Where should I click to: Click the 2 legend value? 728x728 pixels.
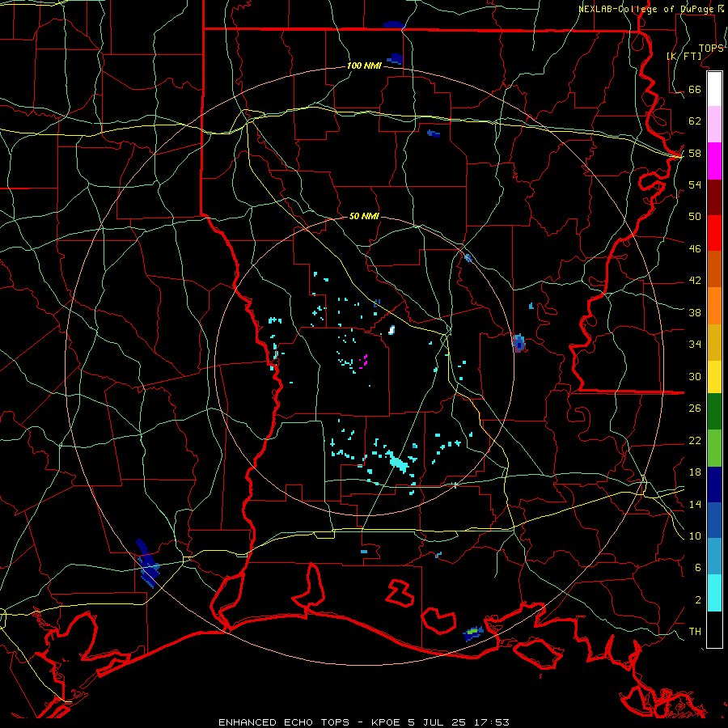(x=697, y=599)
